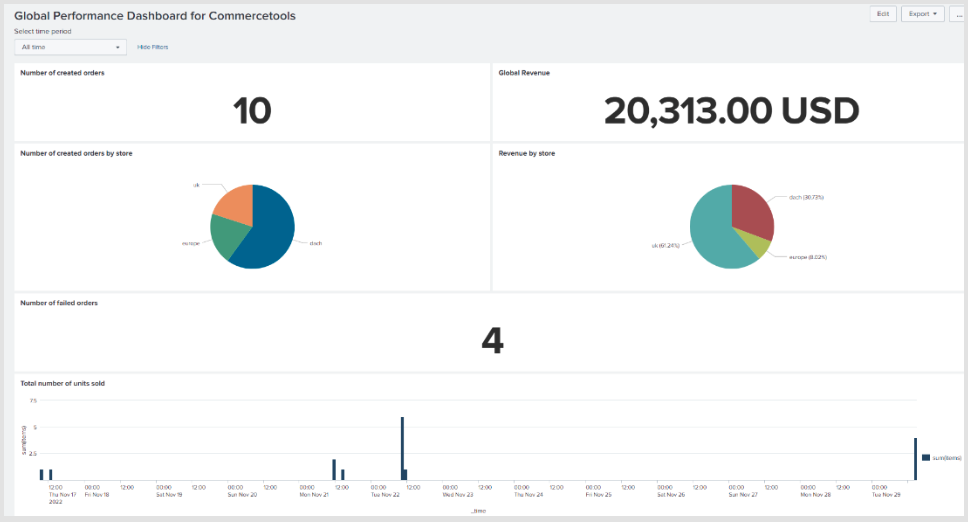Click the Revenue by store panel title
969x522 pixels.
tap(527, 153)
